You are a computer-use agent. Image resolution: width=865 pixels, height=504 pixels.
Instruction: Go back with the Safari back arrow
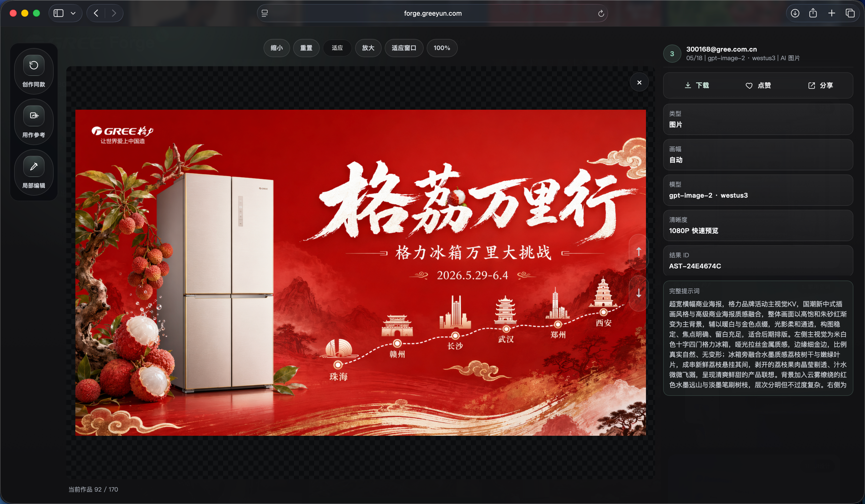point(96,13)
